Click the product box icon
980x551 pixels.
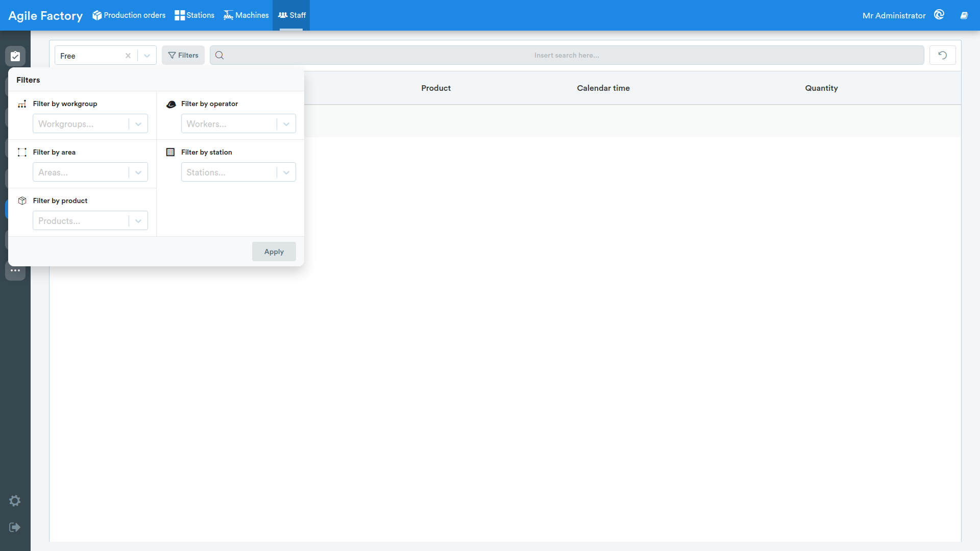(x=22, y=201)
